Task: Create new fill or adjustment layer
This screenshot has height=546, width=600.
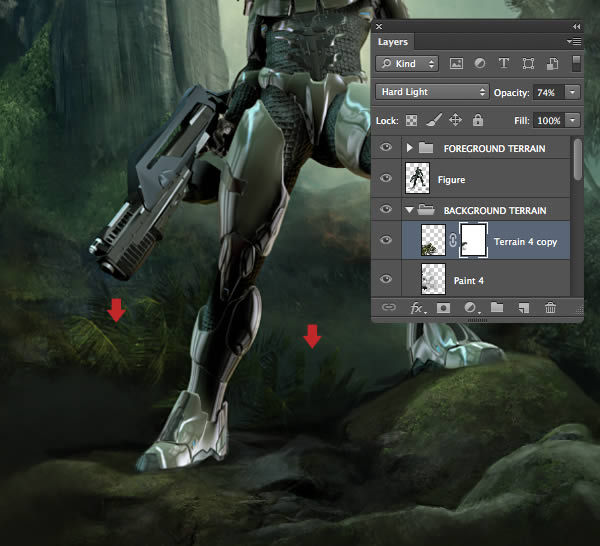Action: [x=471, y=308]
